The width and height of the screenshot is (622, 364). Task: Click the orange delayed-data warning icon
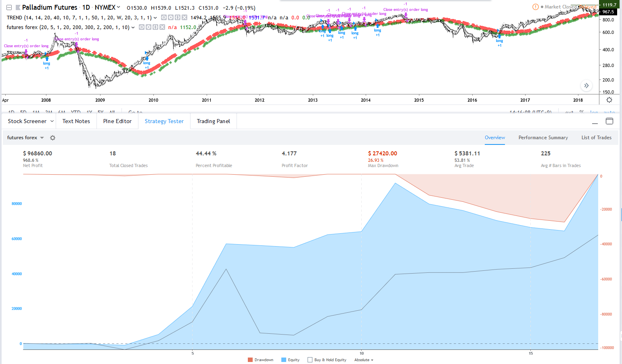(535, 7)
